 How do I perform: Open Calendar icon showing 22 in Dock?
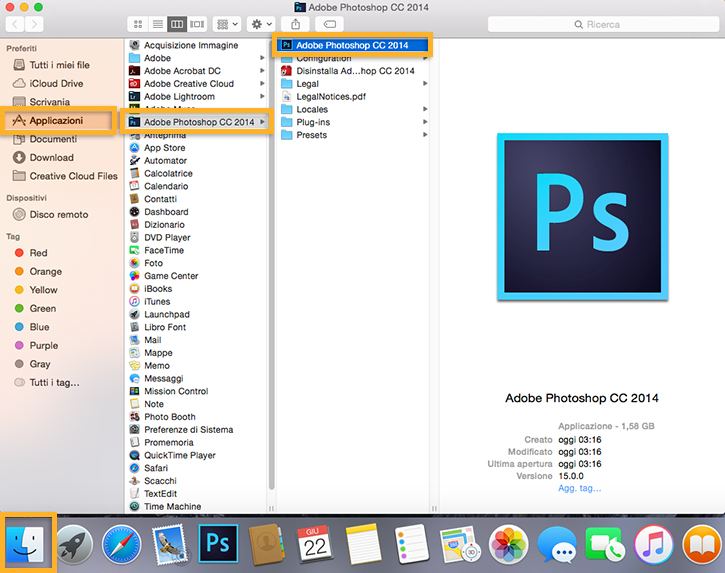click(x=314, y=544)
